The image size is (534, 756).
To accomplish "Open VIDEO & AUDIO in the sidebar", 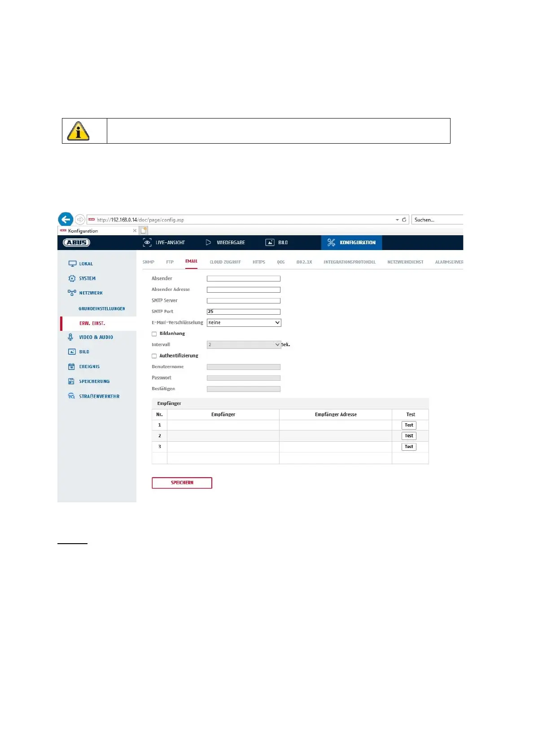I will (x=96, y=337).
